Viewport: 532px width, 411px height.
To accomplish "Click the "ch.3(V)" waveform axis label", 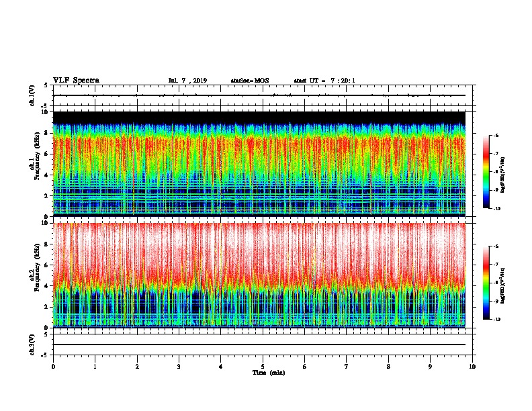I will 32,345.
